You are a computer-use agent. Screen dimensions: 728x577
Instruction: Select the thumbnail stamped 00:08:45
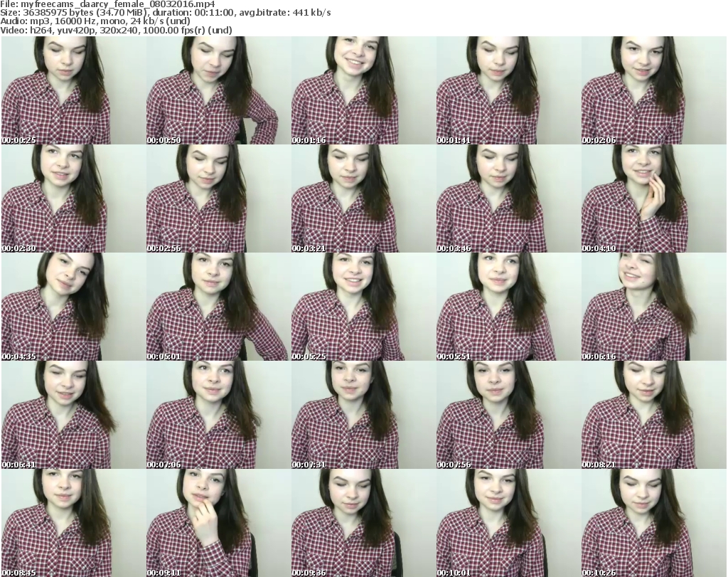click(73, 523)
